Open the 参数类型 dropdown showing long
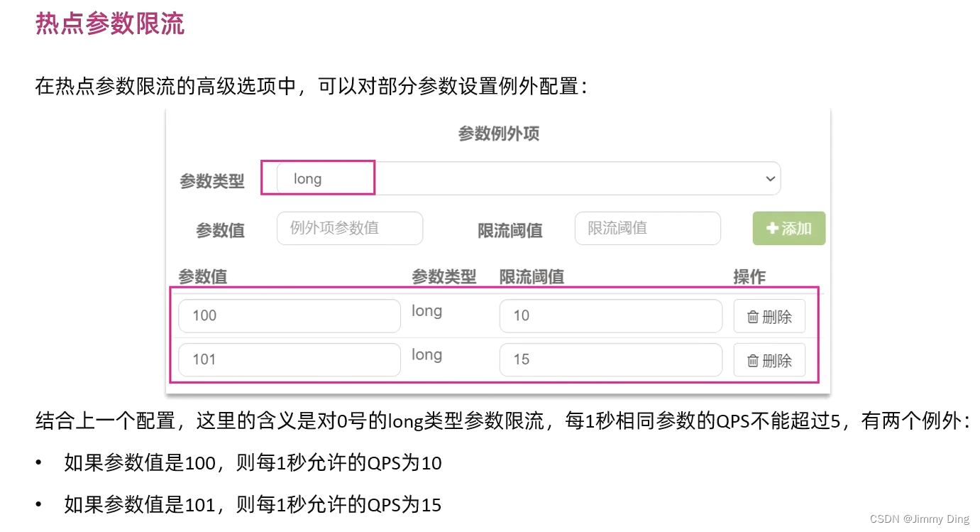 click(x=528, y=178)
